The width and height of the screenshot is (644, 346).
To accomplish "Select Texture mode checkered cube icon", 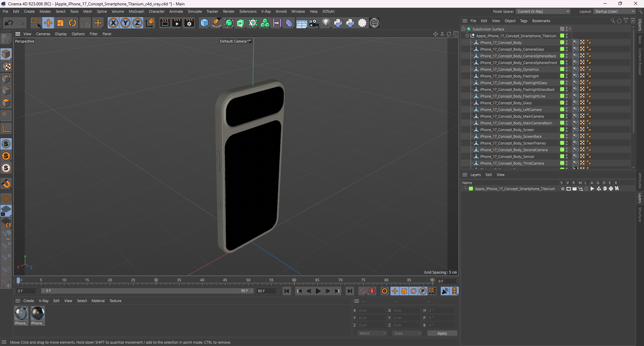I will [6, 66].
